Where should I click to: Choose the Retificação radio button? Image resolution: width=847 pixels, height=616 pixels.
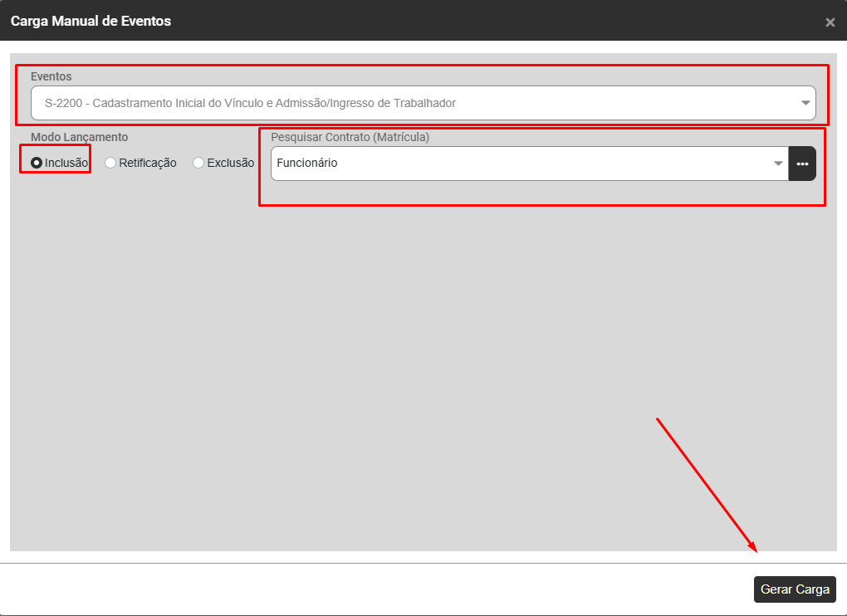110,164
